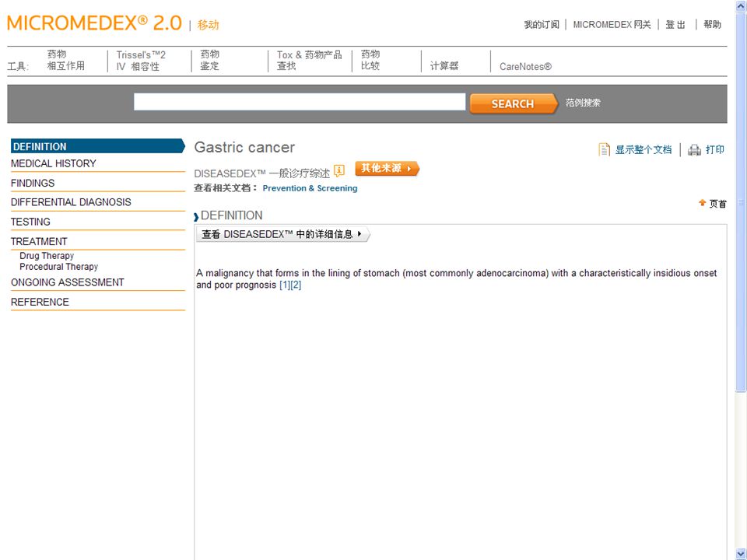The width and height of the screenshot is (747, 560).
Task: Open Procedural Therapy subsection
Action: tap(58, 267)
